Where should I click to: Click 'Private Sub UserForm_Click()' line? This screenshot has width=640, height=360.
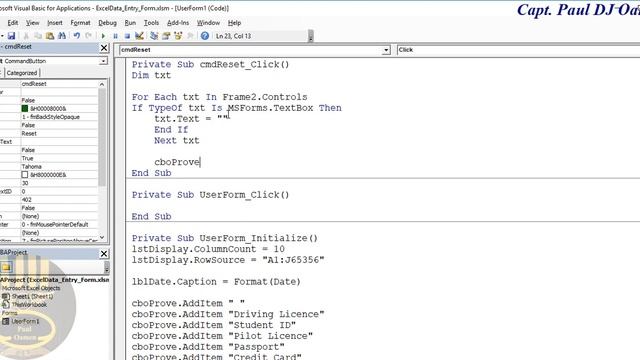[210, 195]
